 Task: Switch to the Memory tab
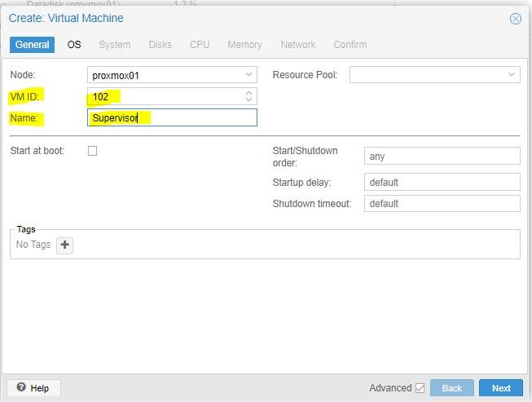click(x=244, y=45)
